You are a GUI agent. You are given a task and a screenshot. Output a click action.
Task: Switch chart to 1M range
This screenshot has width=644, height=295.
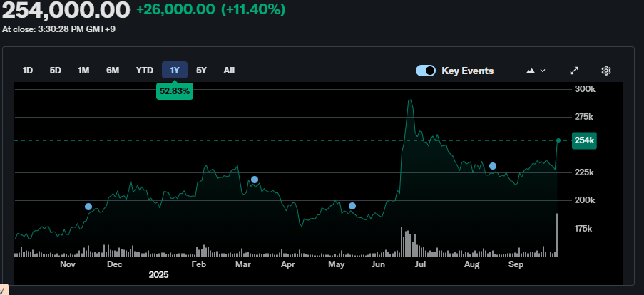83,71
